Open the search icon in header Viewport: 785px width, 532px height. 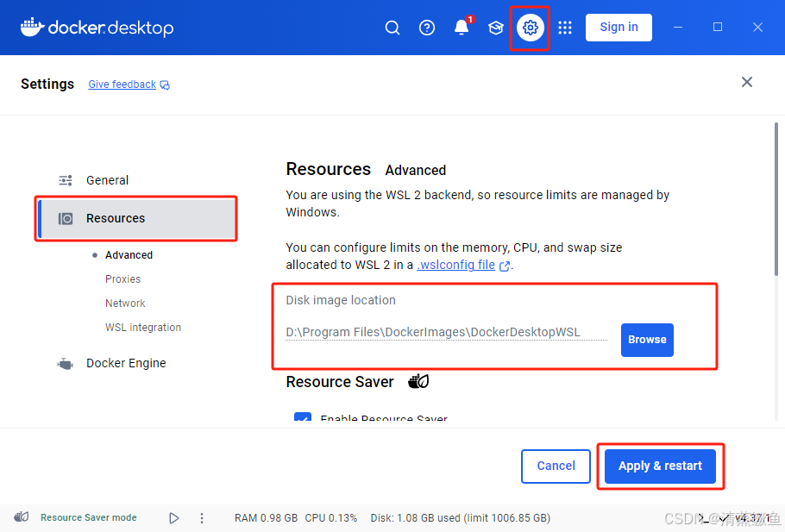392,28
